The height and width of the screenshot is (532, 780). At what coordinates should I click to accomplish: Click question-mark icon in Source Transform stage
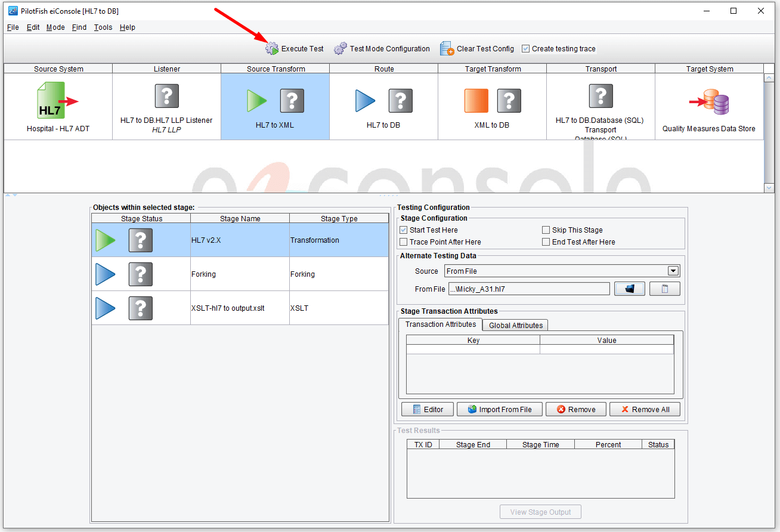[x=292, y=101]
